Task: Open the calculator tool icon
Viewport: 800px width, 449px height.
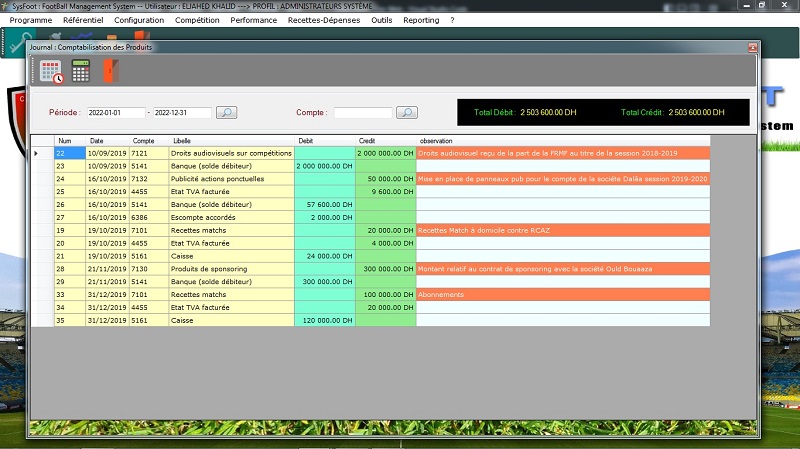Action: coord(81,70)
